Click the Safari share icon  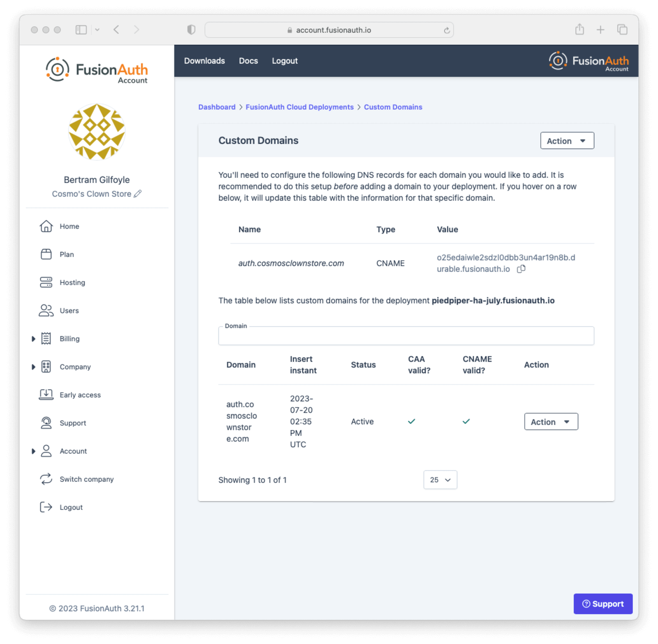(x=579, y=29)
